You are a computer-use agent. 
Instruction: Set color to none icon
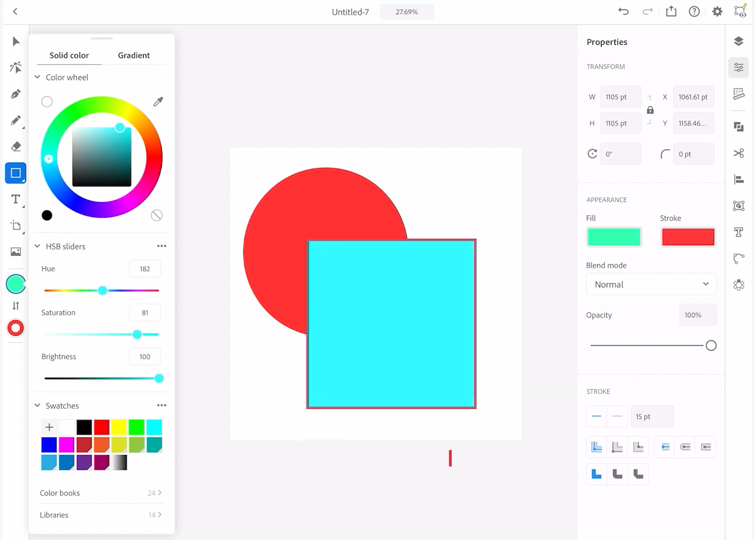(157, 215)
